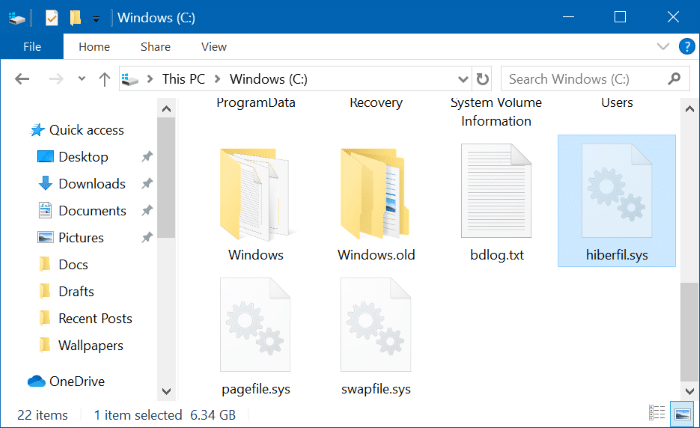700x428 pixels.
Task: Open the File menu
Action: coord(32,46)
